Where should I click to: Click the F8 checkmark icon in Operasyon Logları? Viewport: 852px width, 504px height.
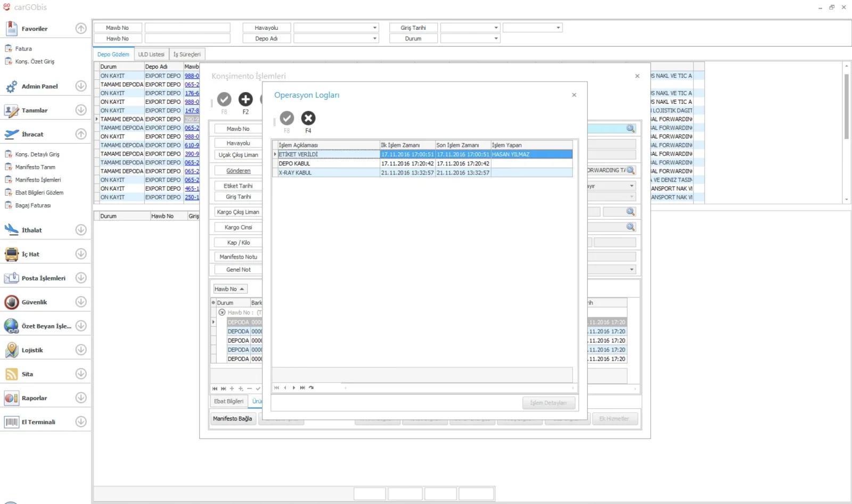click(x=287, y=118)
